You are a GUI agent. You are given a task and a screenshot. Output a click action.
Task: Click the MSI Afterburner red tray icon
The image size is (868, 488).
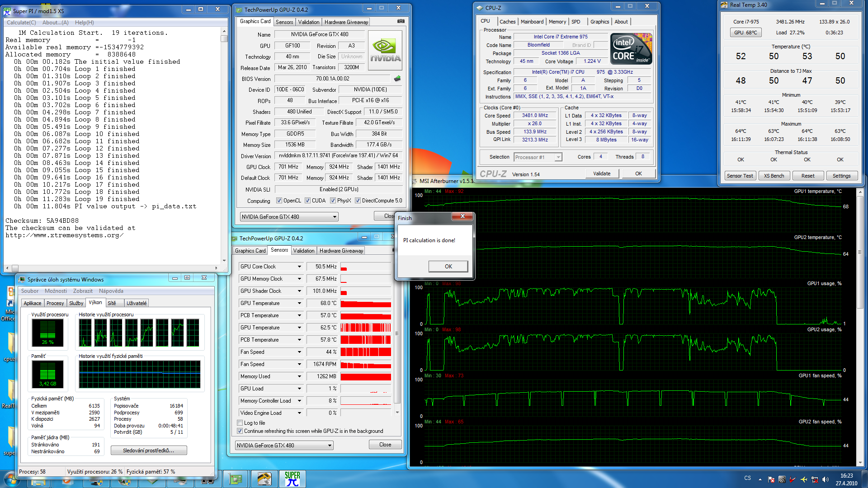coord(793,479)
